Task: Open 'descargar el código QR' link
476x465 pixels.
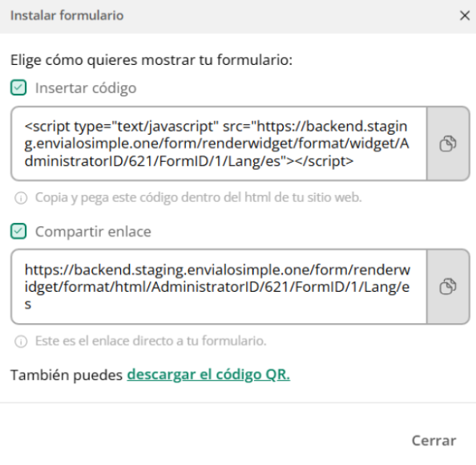Action: click(208, 374)
